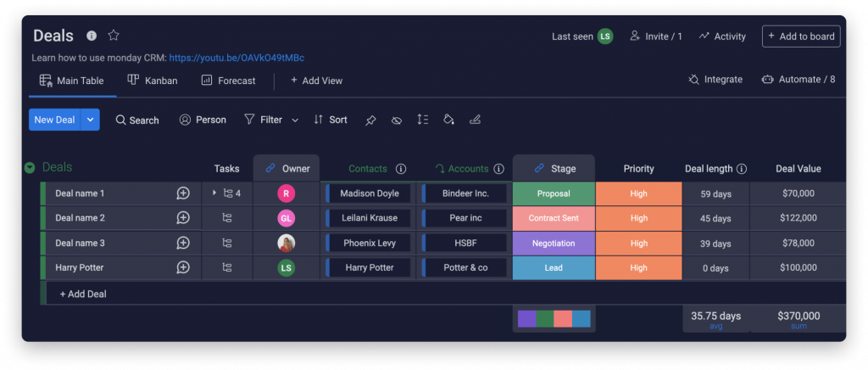Open the High priority cell for Deal name 1
Screen dimensions: 868x370
click(639, 193)
